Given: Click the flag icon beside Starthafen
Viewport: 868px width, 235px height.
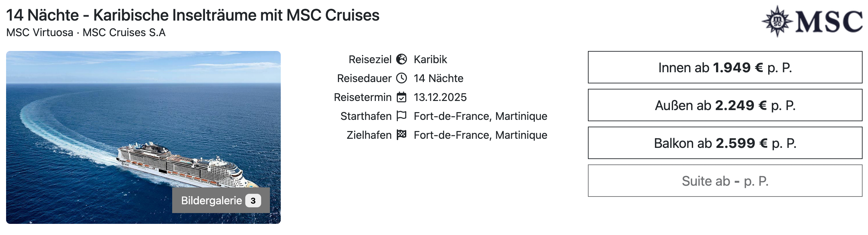Looking at the screenshot, I should coord(401,116).
